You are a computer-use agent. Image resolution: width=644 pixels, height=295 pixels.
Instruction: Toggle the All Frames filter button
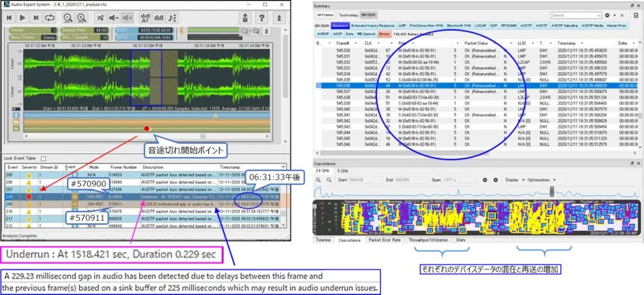click(x=325, y=15)
